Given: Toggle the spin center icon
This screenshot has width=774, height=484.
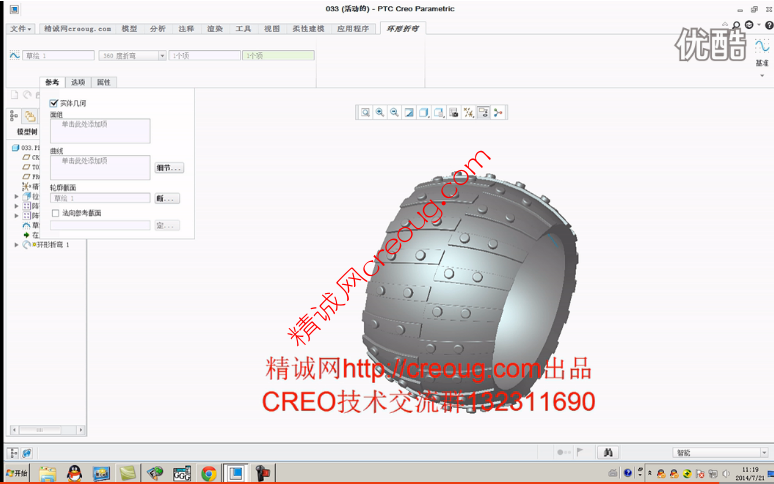Looking at the screenshot, I should point(498,112).
